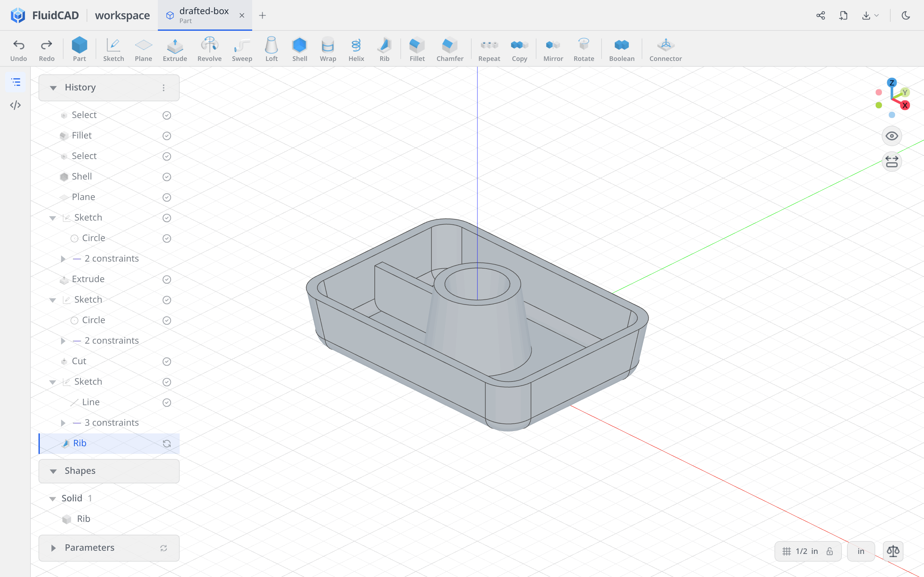
Task: Switch to dark mode with moon icon
Action: point(906,15)
